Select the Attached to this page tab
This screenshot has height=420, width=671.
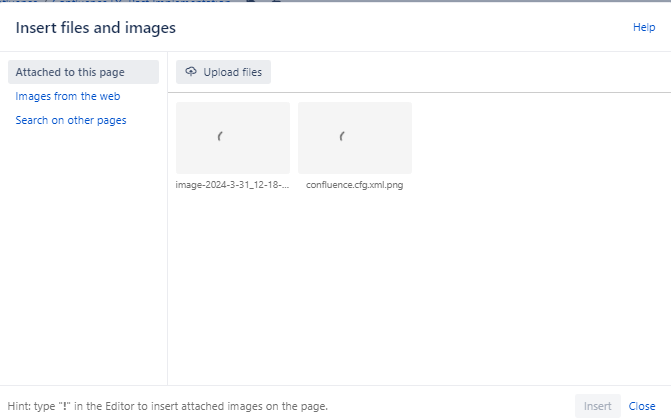83,72
